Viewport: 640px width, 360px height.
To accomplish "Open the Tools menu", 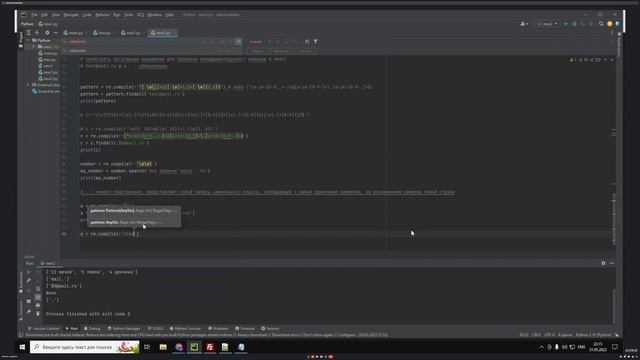I will [x=129, y=15].
